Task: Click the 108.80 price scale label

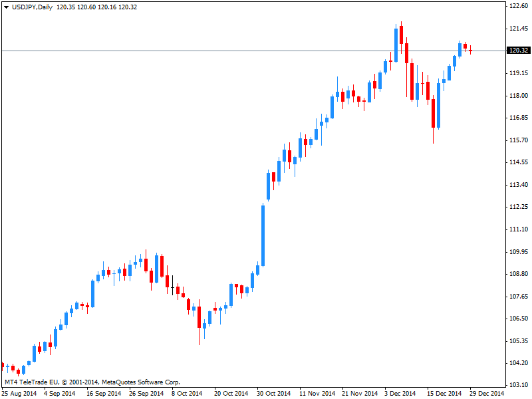Action: tap(519, 273)
